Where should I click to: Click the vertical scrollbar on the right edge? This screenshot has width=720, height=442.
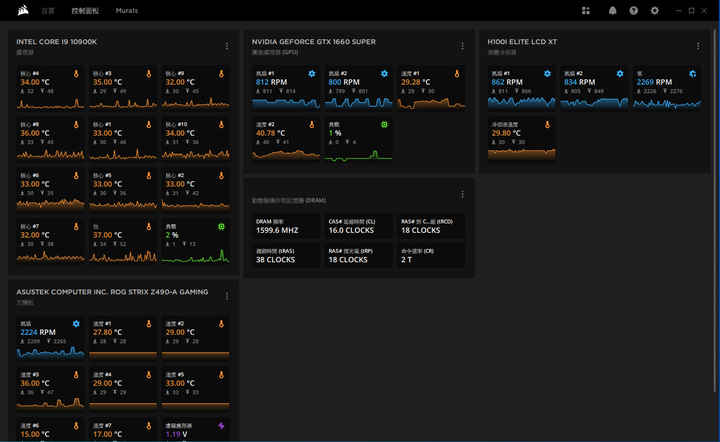tap(714, 210)
